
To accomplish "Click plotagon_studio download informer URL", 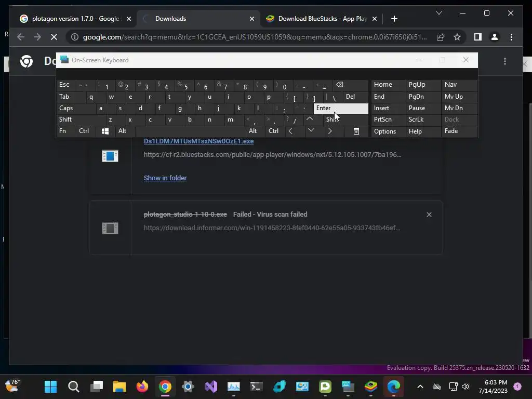I will [x=272, y=228].
